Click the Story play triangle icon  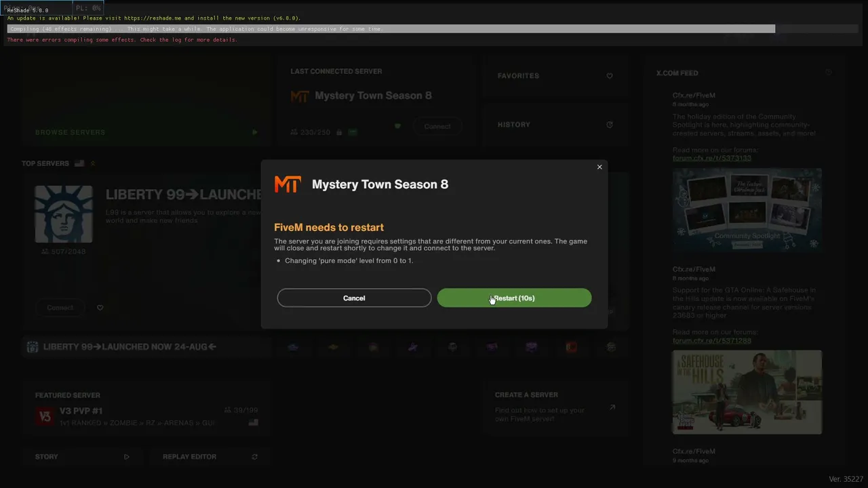tap(127, 457)
